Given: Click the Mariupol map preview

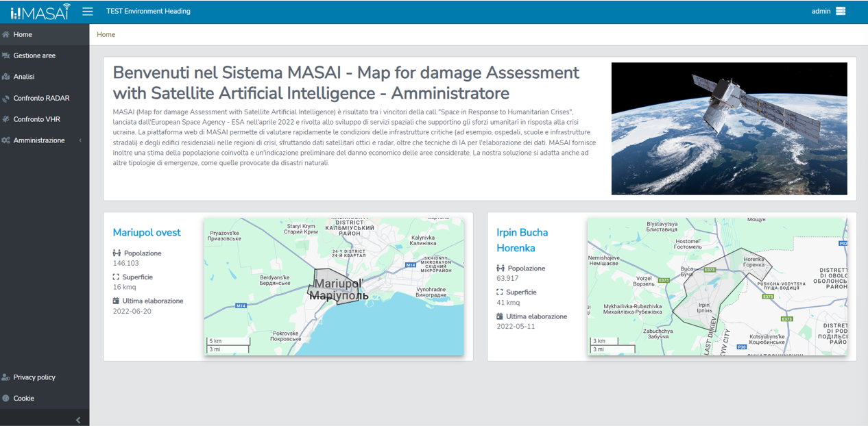Looking at the screenshot, I should tap(334, 287).
